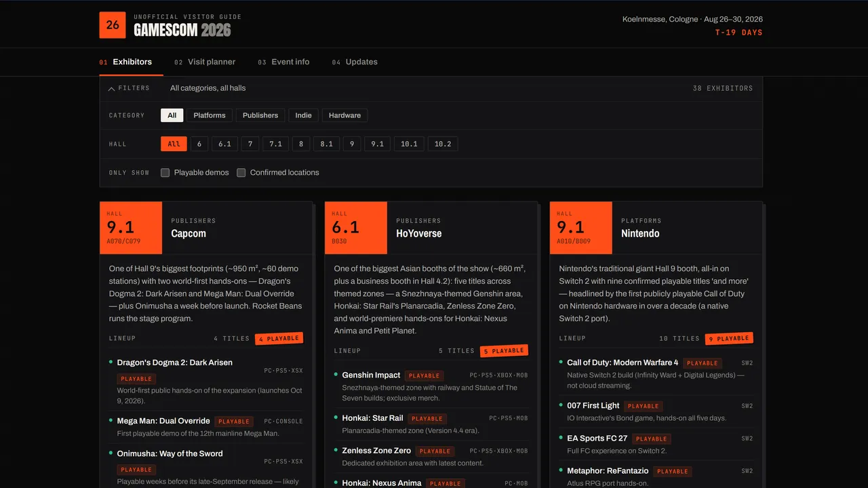Enable the Confirmed locations checkbox
Screen dimensions: 868x488
point(241,173)
